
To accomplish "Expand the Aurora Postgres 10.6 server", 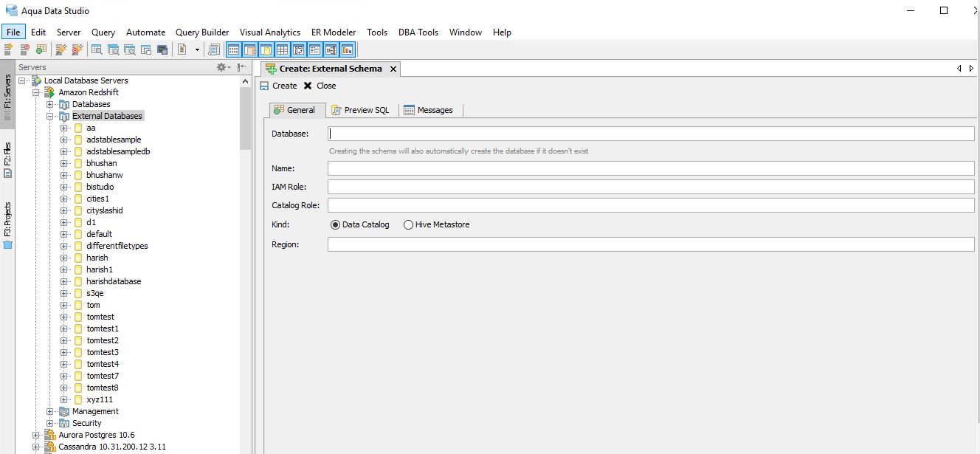I will tap(35, 435).
